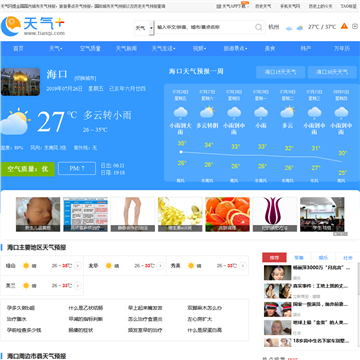The height and width of the screenshot is (360, 360).
Task: Click the round arrow icon in the 美兰 row
Action: coord(78,286)
